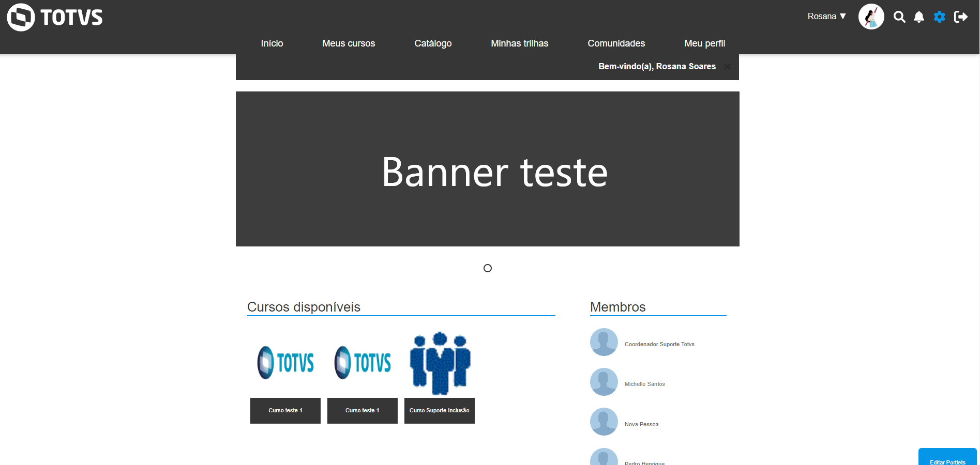Open search with magnifier icon

coord(900,17)
